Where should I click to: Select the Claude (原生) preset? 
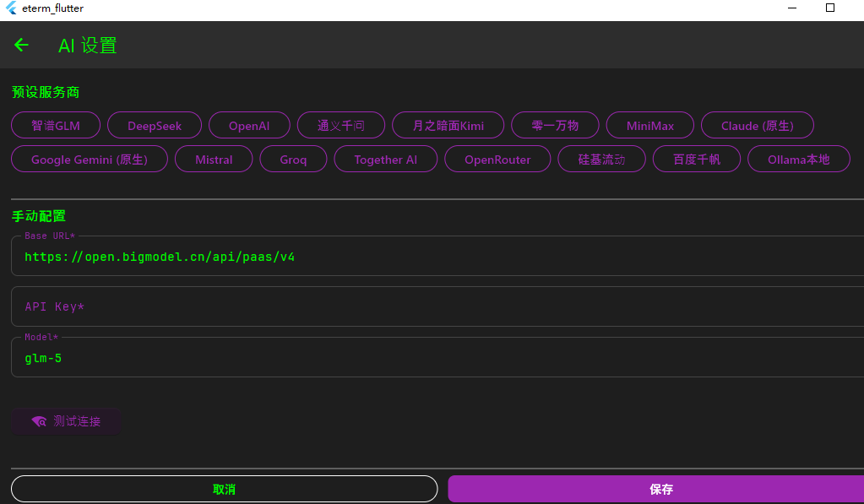click(x=757, y=125)
